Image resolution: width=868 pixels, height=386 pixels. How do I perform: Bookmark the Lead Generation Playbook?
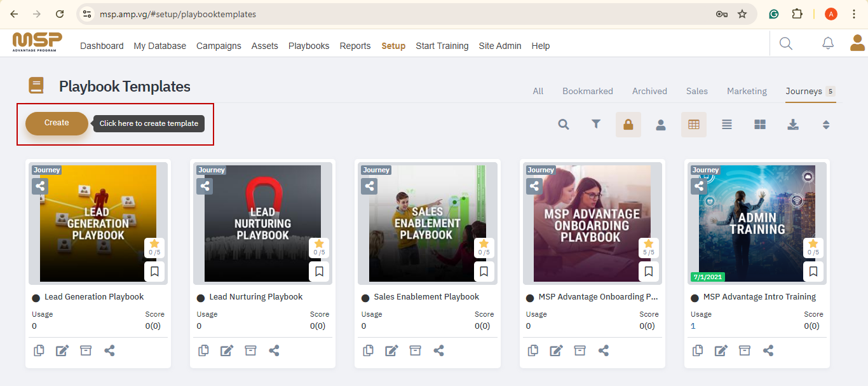[154, 272]
